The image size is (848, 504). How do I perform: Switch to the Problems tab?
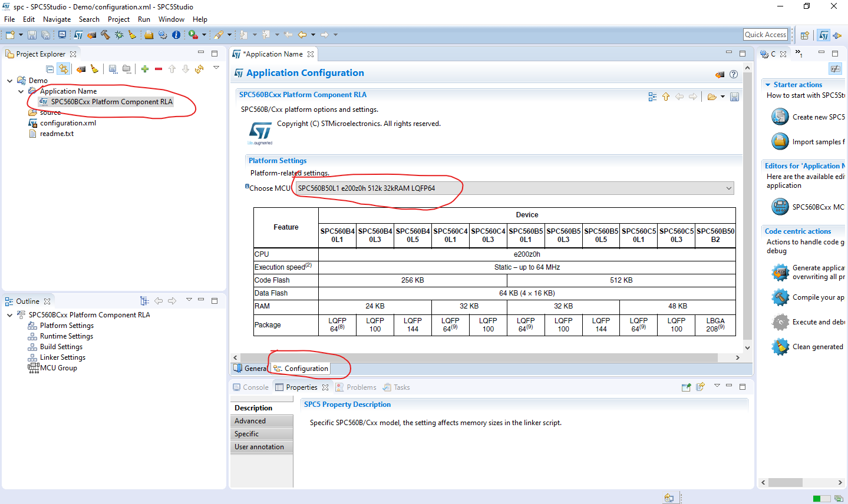tap(356, 387)
